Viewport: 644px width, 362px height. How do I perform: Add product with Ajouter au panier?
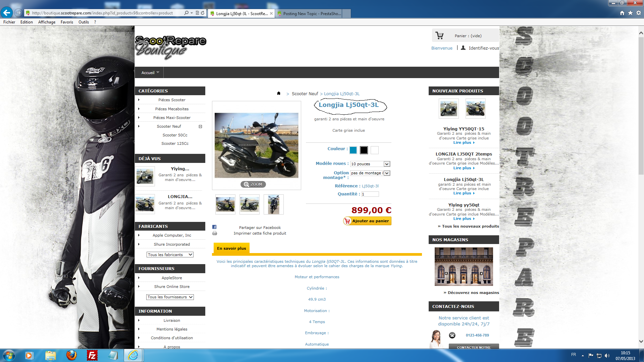point(367,221)
